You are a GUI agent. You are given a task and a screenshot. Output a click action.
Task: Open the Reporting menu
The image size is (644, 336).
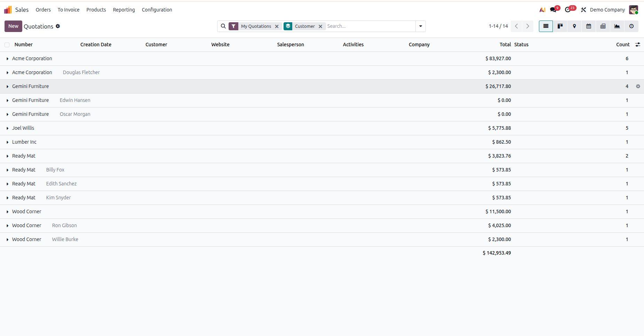point(124,10)
